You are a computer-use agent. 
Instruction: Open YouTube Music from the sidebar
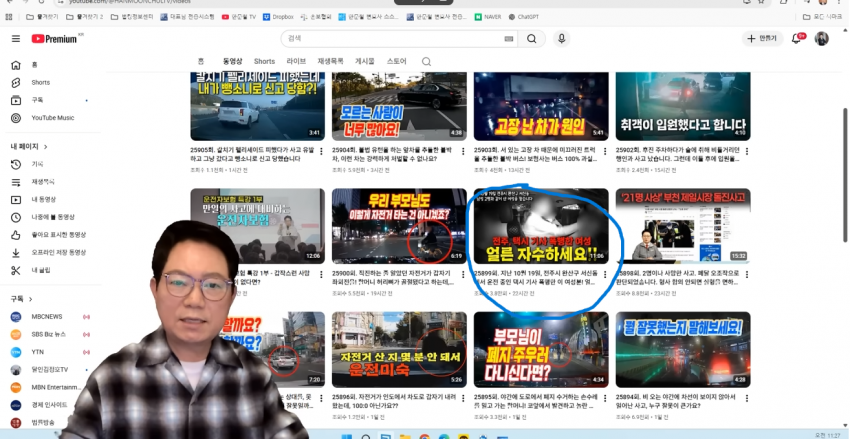tap(52, 118)
